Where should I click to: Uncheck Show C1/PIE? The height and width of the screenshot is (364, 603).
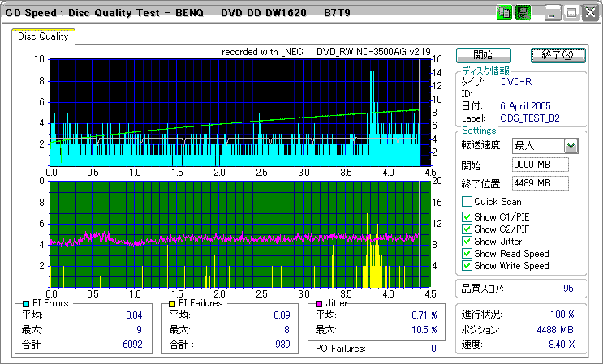tap(467, 216)
